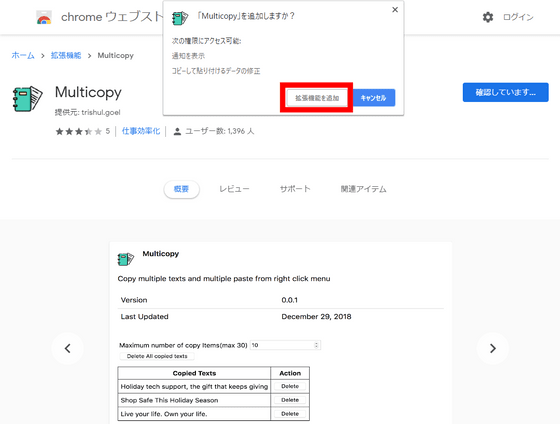Click the 提供元: trishul.goel text
Viewport: 560px width, 424px height.
[88, 113]
